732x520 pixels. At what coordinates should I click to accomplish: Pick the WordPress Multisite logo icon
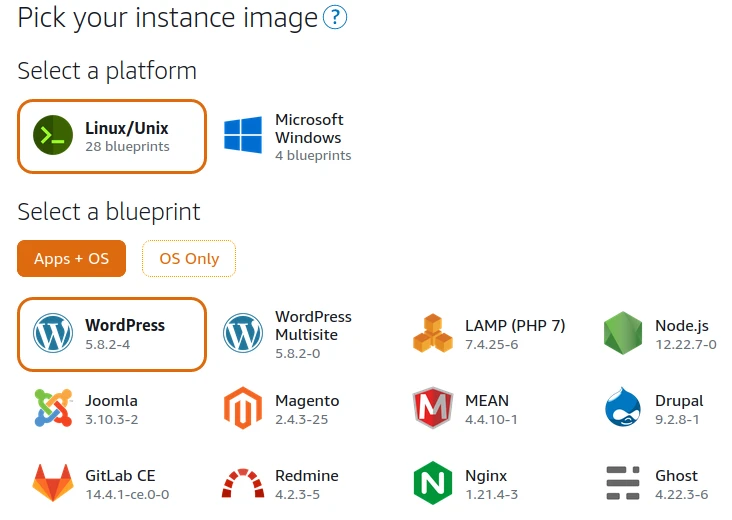[243, 334]
